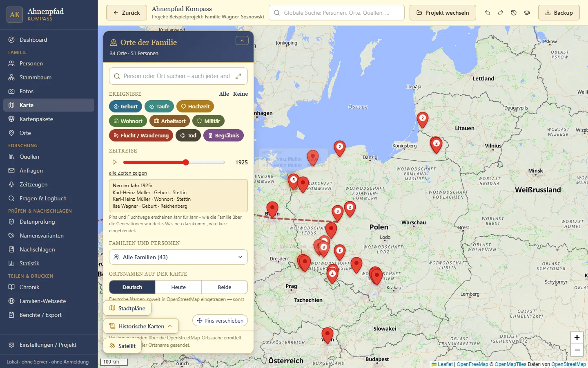Click the Backup button
The image size is (588, 368).
coord(559,13)
